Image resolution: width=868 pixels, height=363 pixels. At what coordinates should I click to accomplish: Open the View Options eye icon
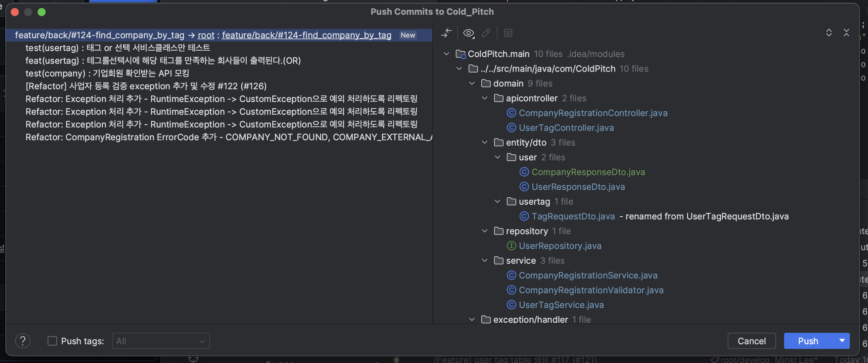click(468, 33)
